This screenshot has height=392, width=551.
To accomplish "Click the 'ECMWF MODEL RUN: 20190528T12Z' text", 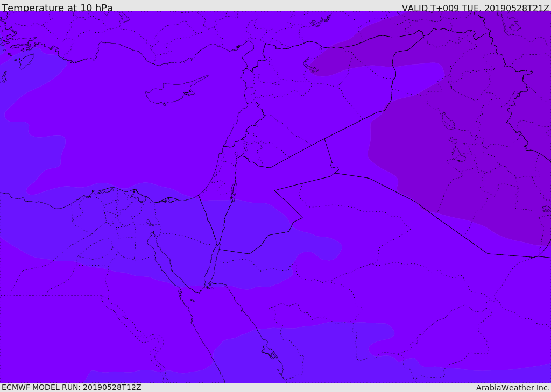I will pos(72,387).
